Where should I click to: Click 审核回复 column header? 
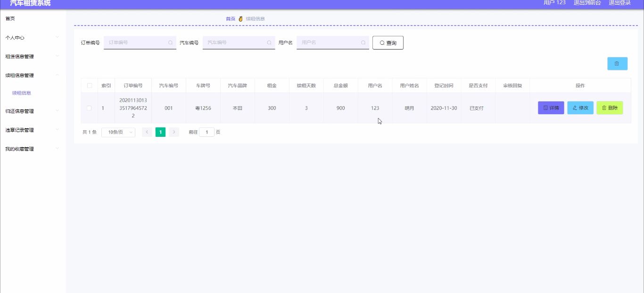[512, 85]
